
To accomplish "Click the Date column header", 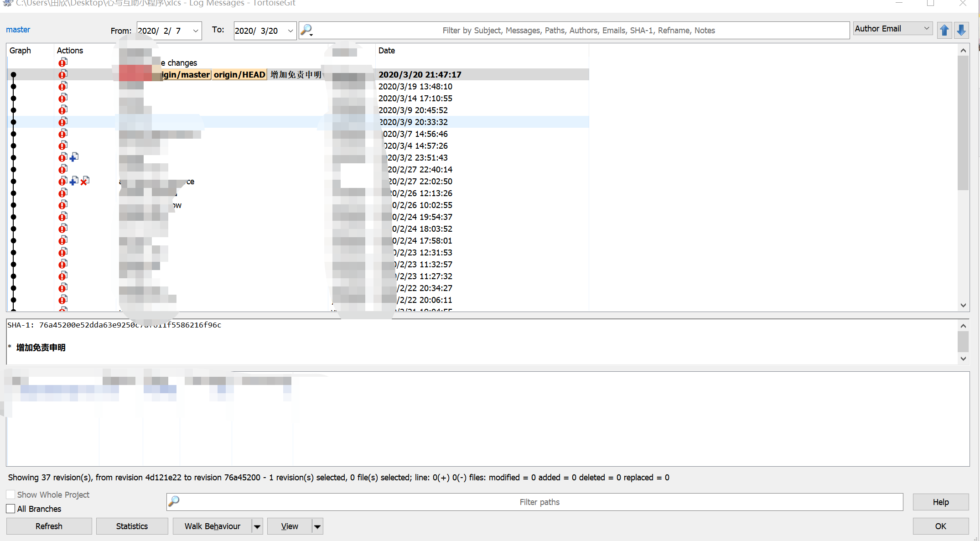I will (387, 51).
